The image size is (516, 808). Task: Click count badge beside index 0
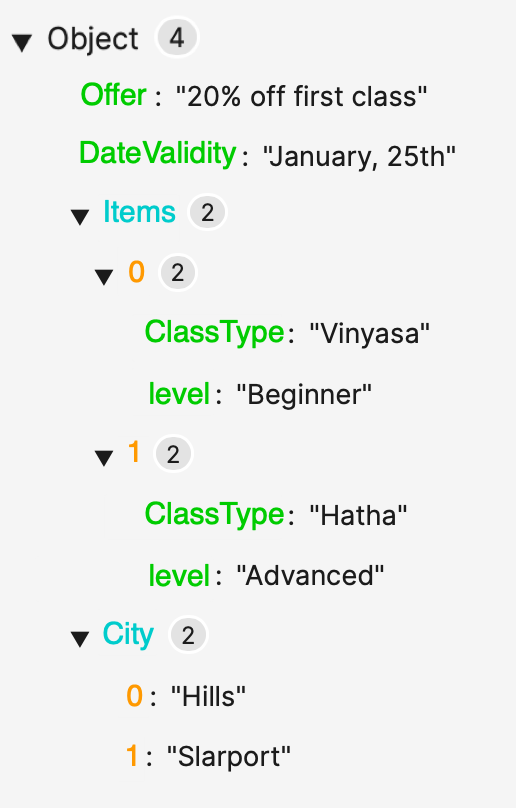tap(178, 273)
